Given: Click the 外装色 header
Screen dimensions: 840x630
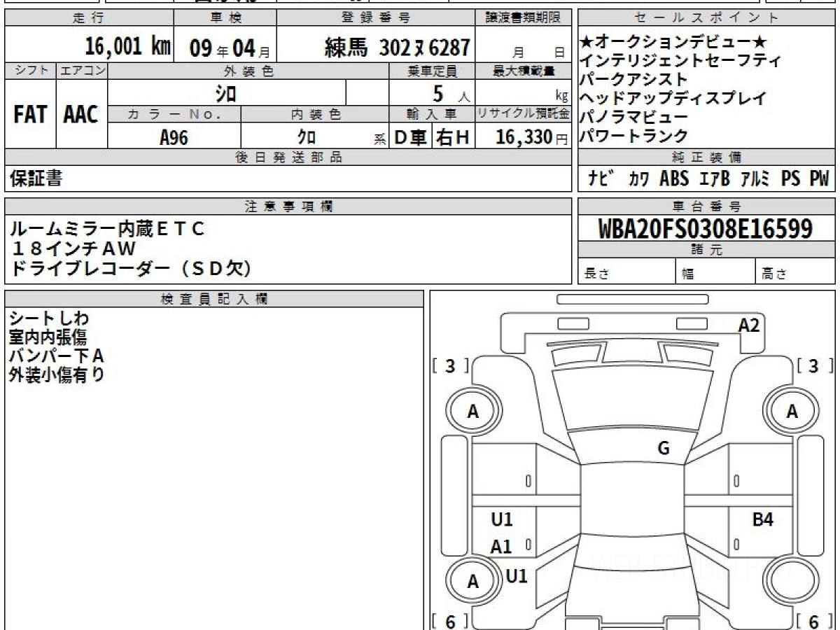Looking at the screenshot, I should tap(248, 71).
